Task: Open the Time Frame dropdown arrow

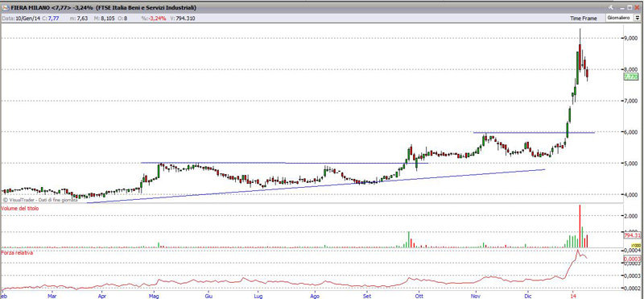Action: pyautogui.click(x=637, y=18)
